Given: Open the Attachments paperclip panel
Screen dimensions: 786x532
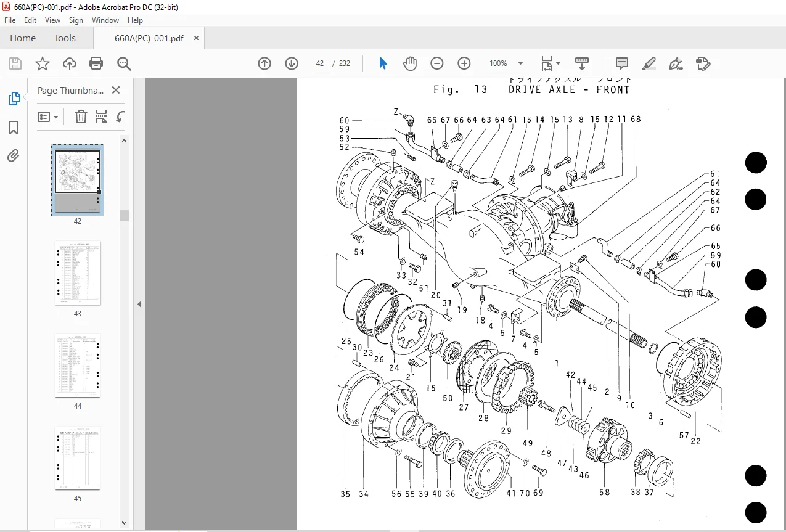Looking at the screenshot, I should pos(14,156).
